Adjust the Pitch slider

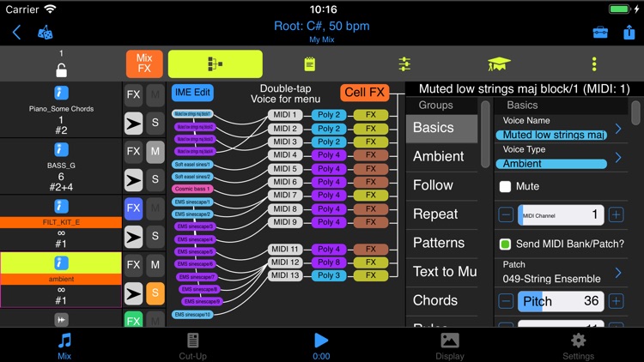pyautogui.click(x=561, y=301)
